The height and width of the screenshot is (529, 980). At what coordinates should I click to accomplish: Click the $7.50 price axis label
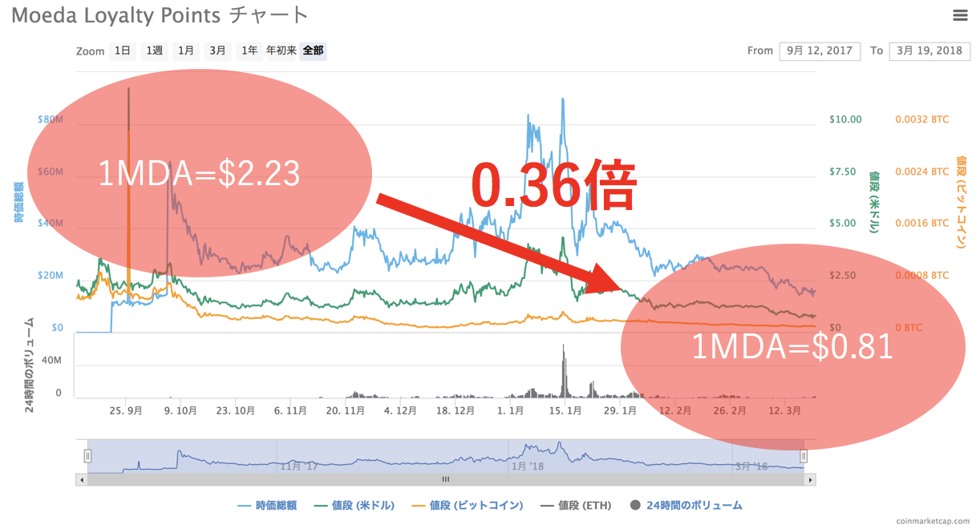(x=843, y=172)
